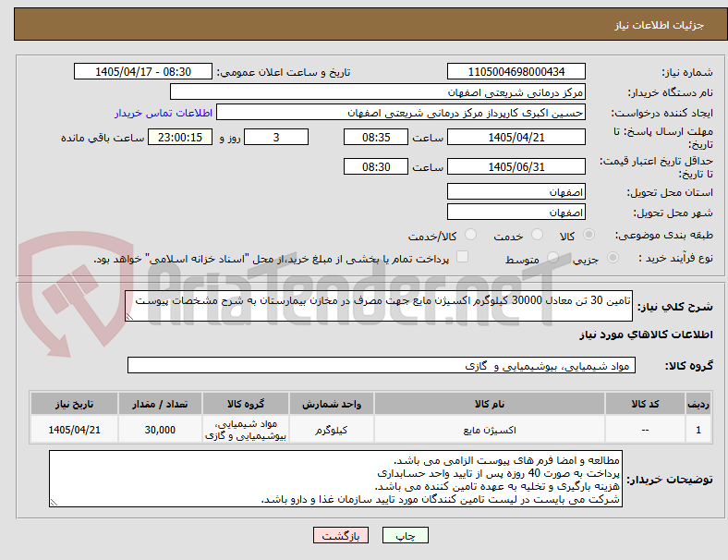Click the تعداد / مقدار column header
The width and height of the screenshot is (728, 560).
[x=160, y=404]
